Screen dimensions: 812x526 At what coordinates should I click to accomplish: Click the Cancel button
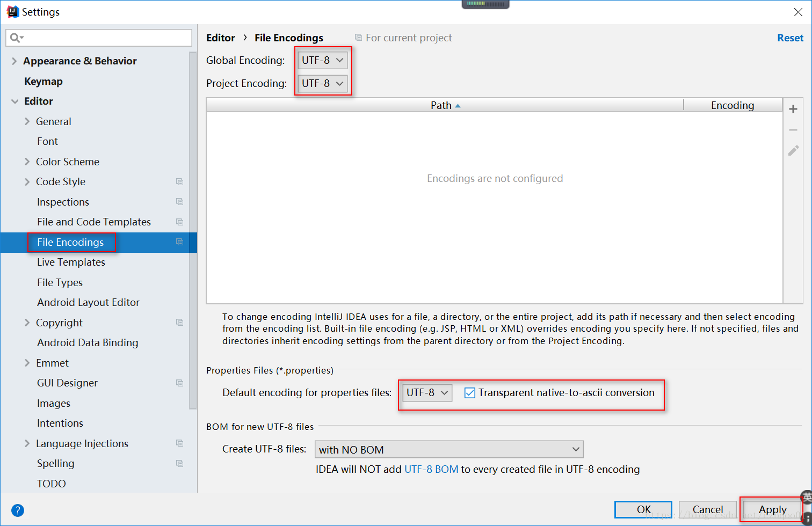708,509
